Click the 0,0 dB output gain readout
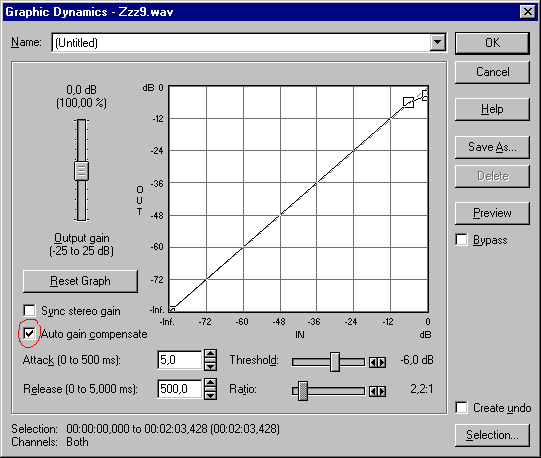Image resolution: width=541 pixels, height=458 pixels. (x=81, y=90)
